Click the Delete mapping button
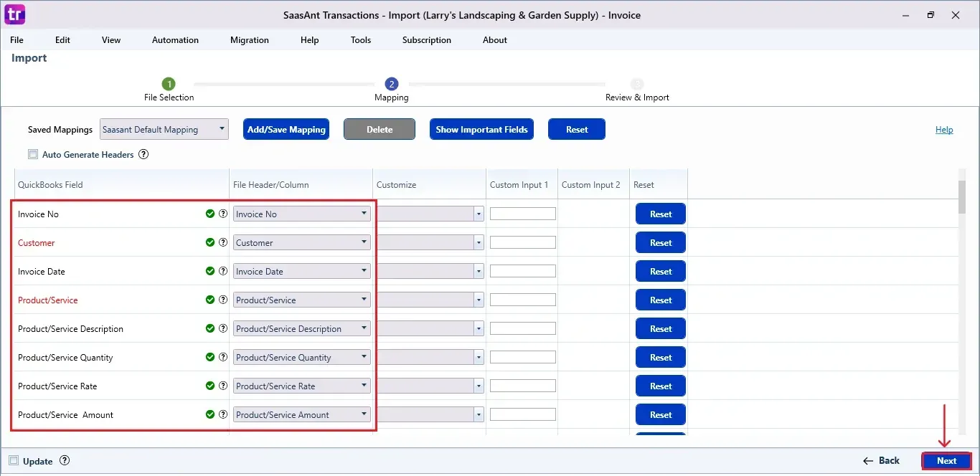 point(380,130)
